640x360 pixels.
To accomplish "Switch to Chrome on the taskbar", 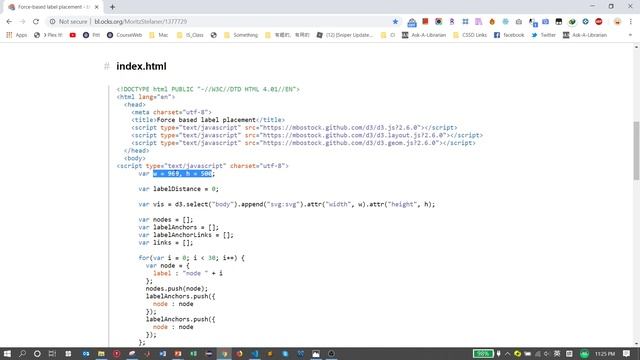I will [x=224, y=353].
